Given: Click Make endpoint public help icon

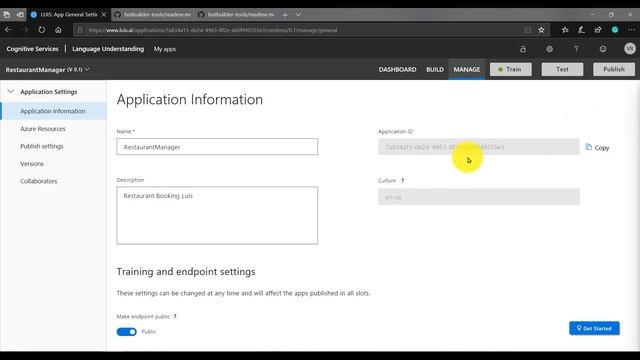Looking at the screenshot, I should 175,316.
